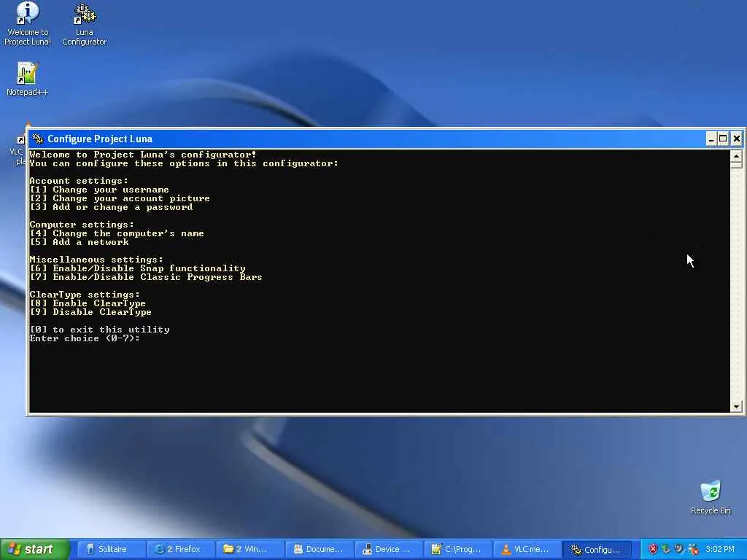Click the "[4] Change the computer's name" line
Image resolution: width=747 pixels, height=560 pixels.
[117, 233]
